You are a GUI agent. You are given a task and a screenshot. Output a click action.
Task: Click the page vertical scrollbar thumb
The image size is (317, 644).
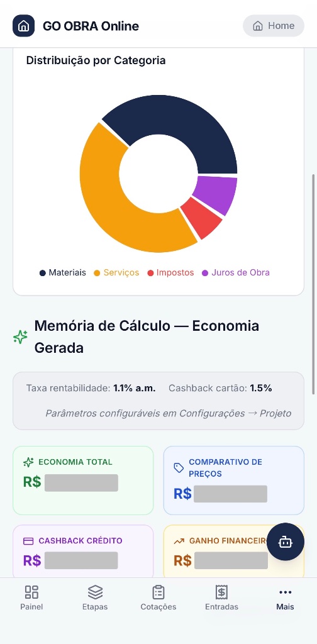(314, 284)
